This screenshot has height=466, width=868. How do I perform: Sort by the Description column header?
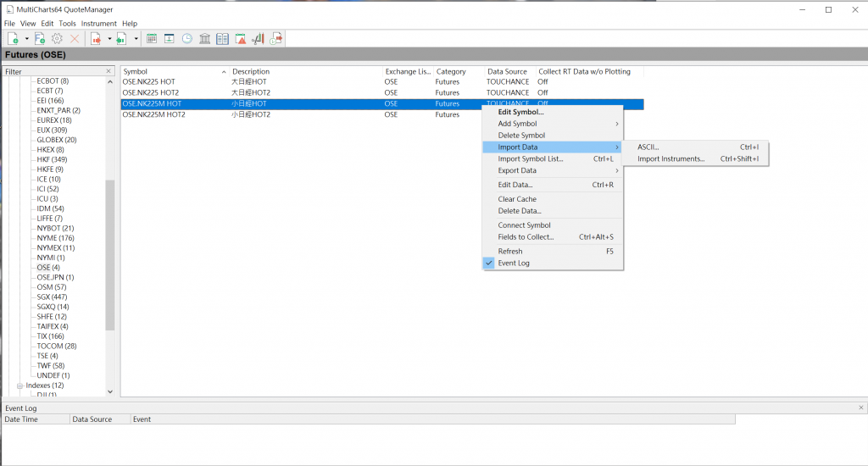tap(306, 71)
